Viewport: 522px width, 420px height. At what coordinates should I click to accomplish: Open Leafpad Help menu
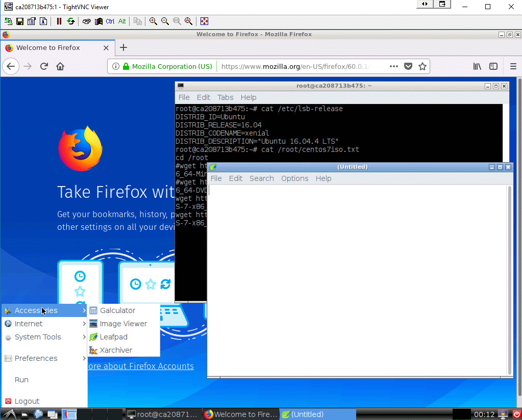click(324, 178)
